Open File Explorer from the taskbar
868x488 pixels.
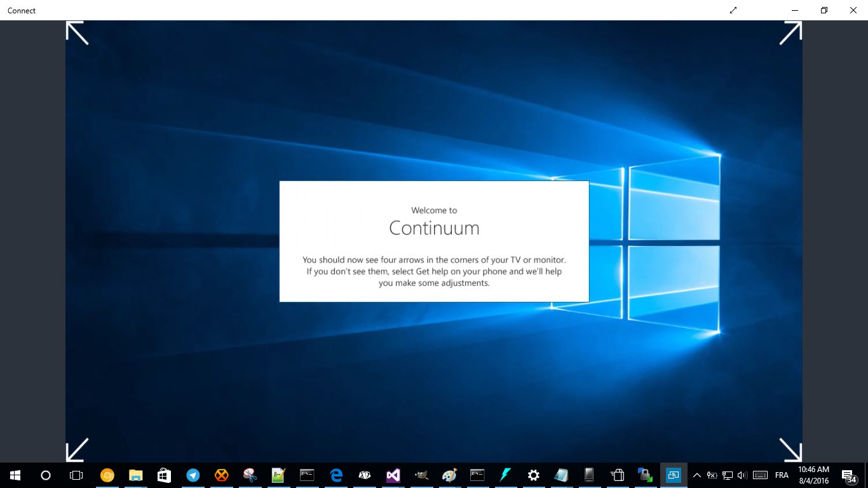[x=135, y=475]
